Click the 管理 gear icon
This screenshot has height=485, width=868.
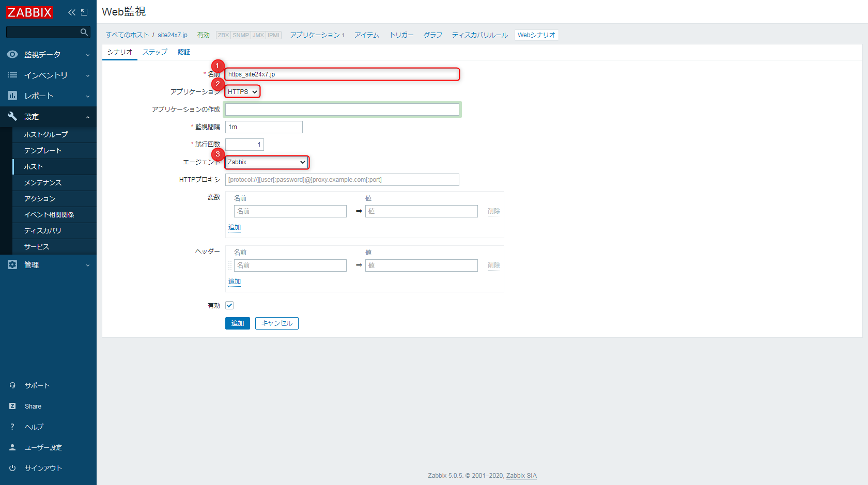click(12, 264)
